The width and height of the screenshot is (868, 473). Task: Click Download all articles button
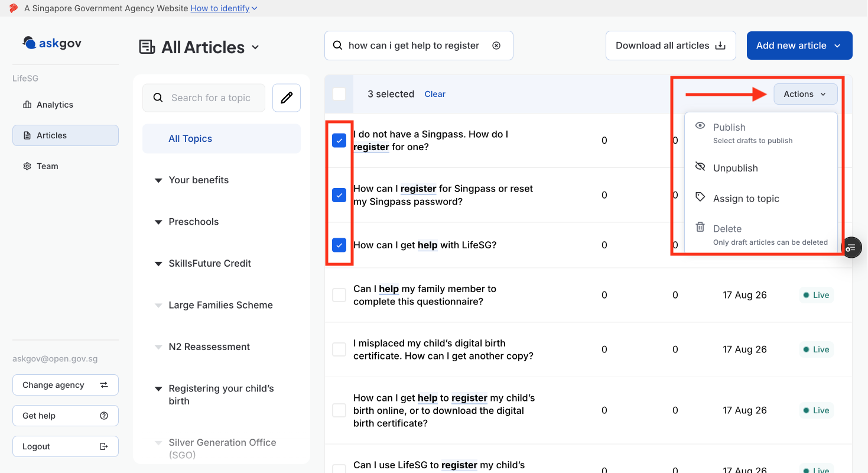point(671,46)
